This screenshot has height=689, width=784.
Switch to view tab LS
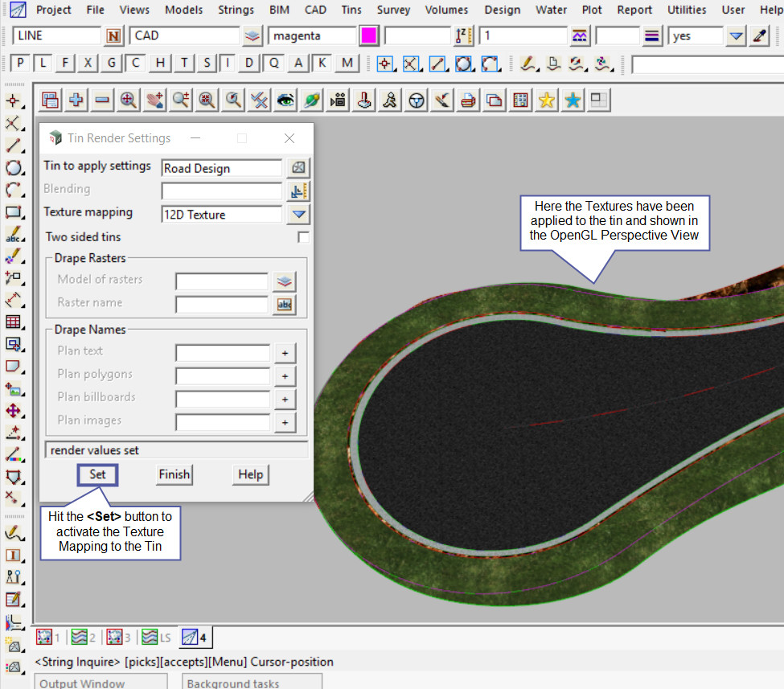coord(156,638)
